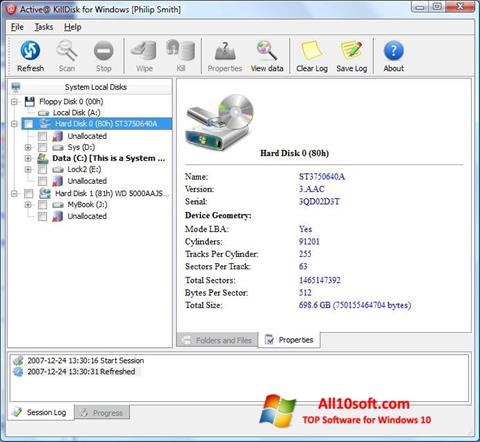This screenshot has width=480, height=442.
Task: Select the Data (C:) system volume row
Action: click(101, 158)
